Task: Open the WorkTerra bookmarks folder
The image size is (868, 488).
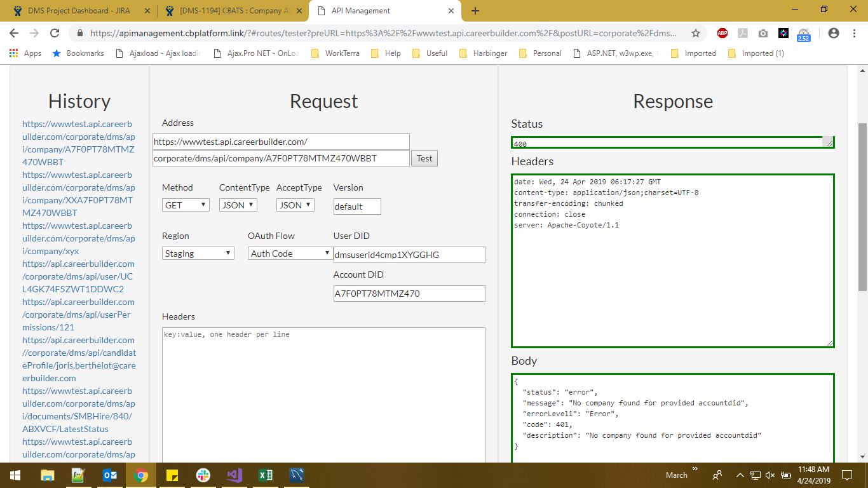Action: pyautogui.click(x=335, y=53)
